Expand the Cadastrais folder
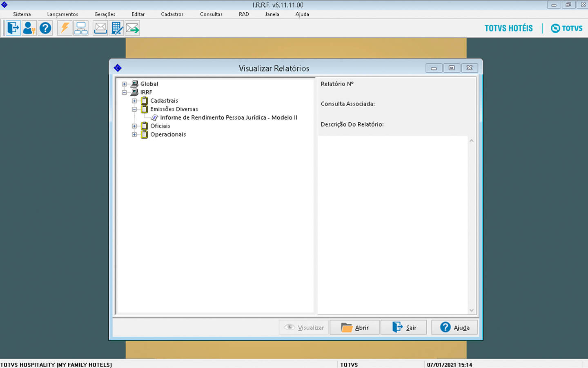The height and width of the screenshot is (368, 588). click(x=134, y=101)
